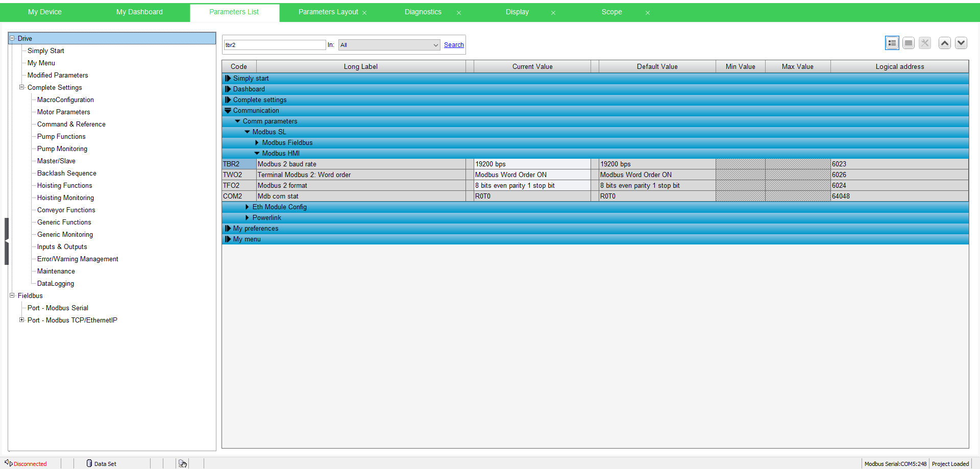
Task: Collapse the Modbus HMI group
Action: (x=257, y=153)
